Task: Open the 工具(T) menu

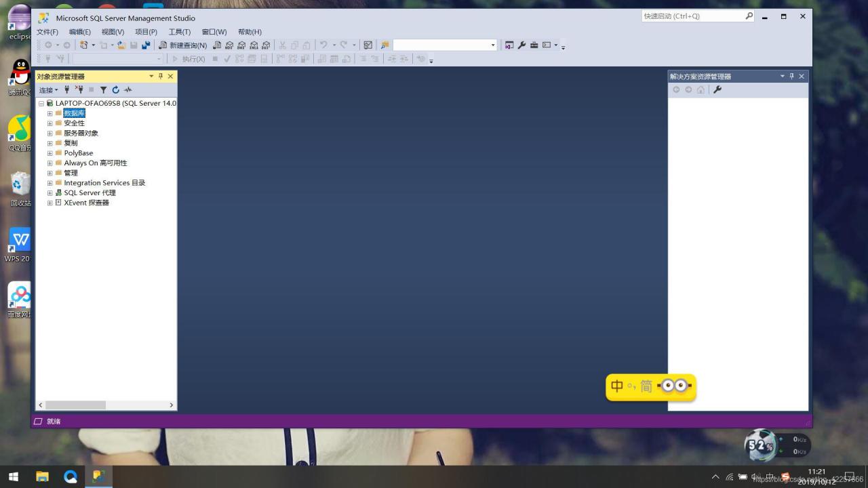Action: click(180, 32)
